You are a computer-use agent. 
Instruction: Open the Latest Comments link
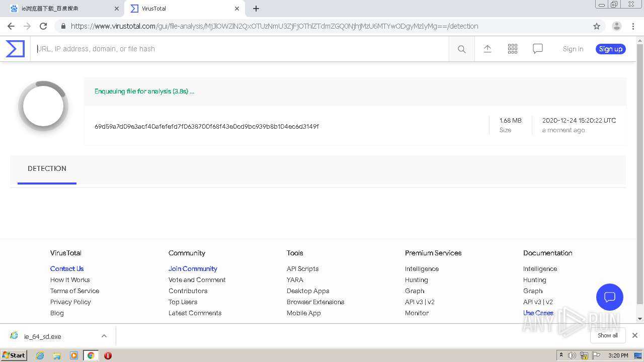(195, 313)
